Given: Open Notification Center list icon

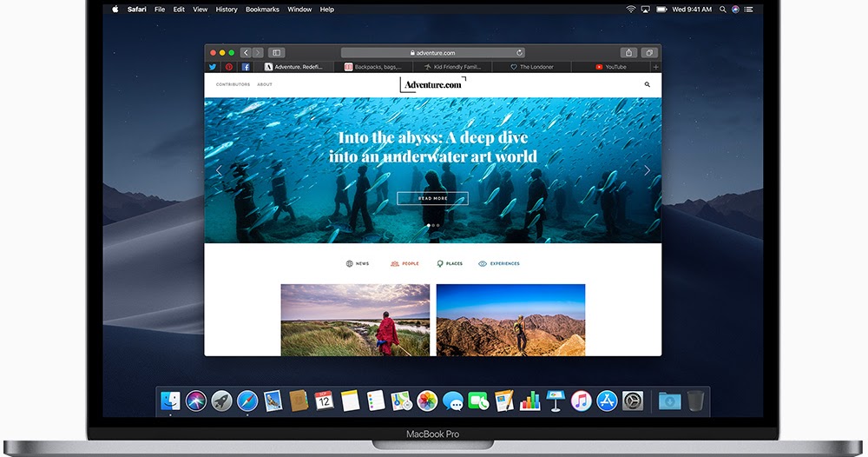Looking at the screenshot, I should 749,9.
